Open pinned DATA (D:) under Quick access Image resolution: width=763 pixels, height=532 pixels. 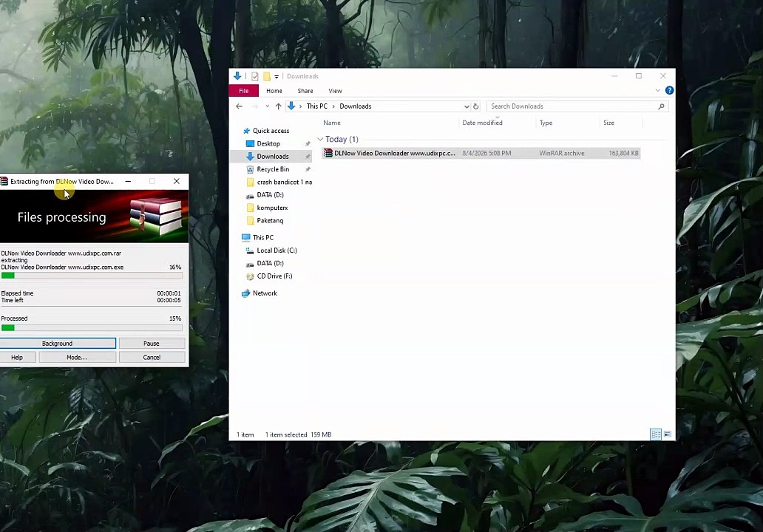pos(270,194)
